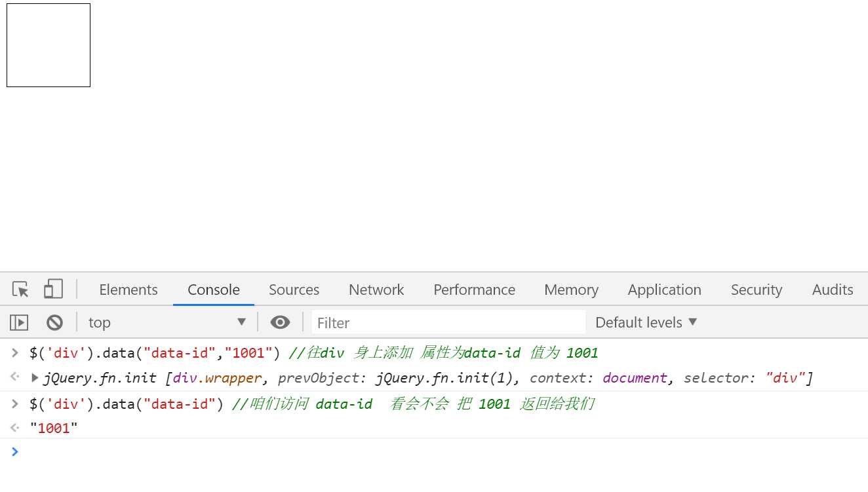
Task: Open the Elements tab
Action: pyautogui.click(x=128, y=290)
